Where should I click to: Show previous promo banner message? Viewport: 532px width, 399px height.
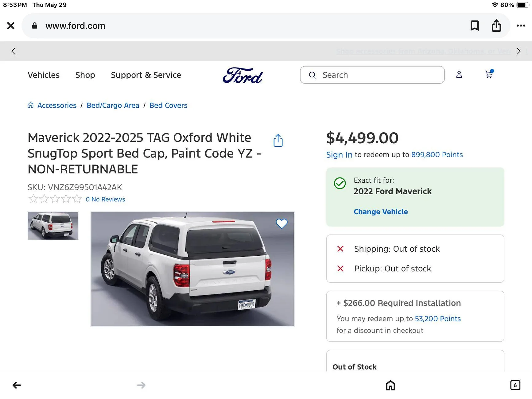14,51
